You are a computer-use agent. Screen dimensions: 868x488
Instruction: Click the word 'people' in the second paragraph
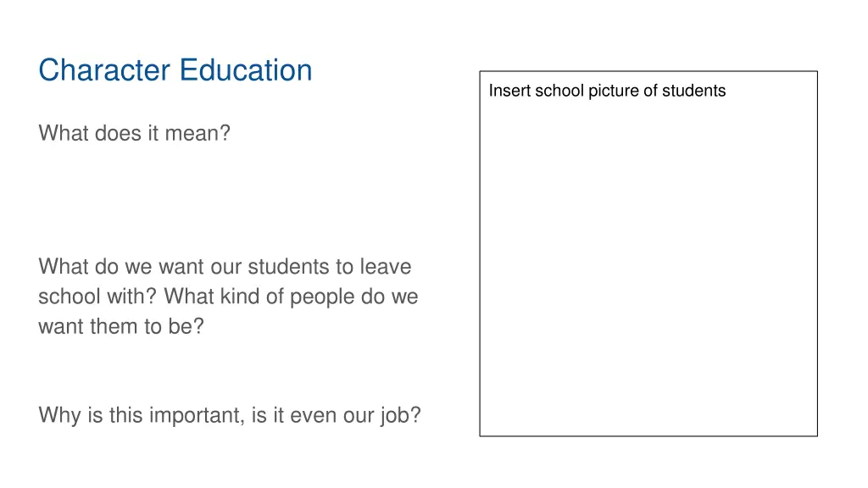pos(323,297)
